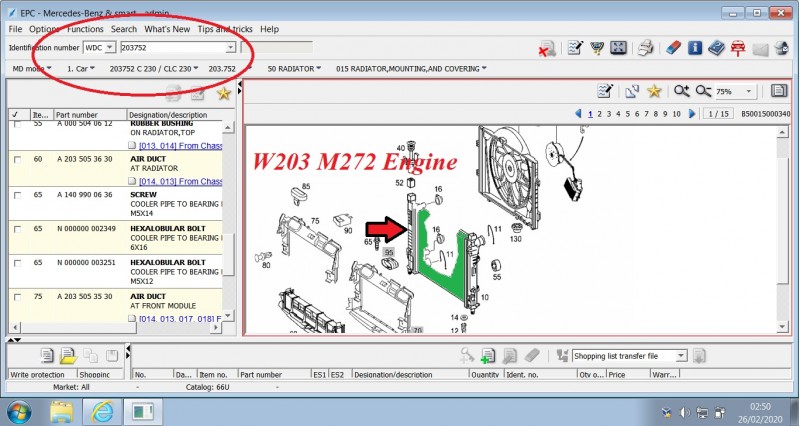Click the notes icon in picture toolbar
This screenshot has height=426, width=800.
click(605, 91)
